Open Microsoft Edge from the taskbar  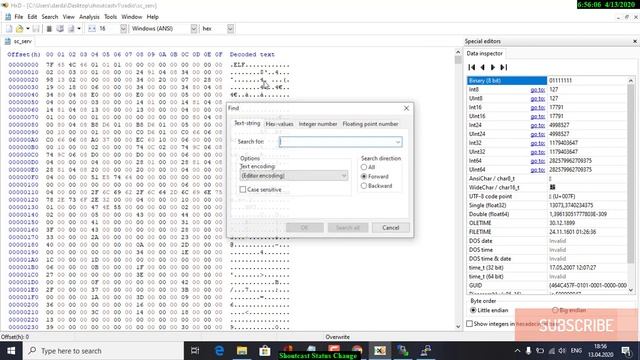point(219,351)
